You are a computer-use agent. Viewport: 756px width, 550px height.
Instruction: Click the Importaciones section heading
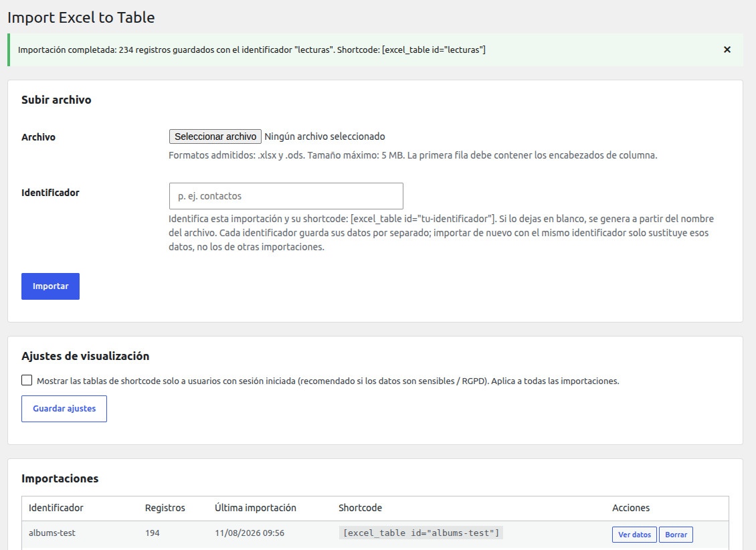60,478
